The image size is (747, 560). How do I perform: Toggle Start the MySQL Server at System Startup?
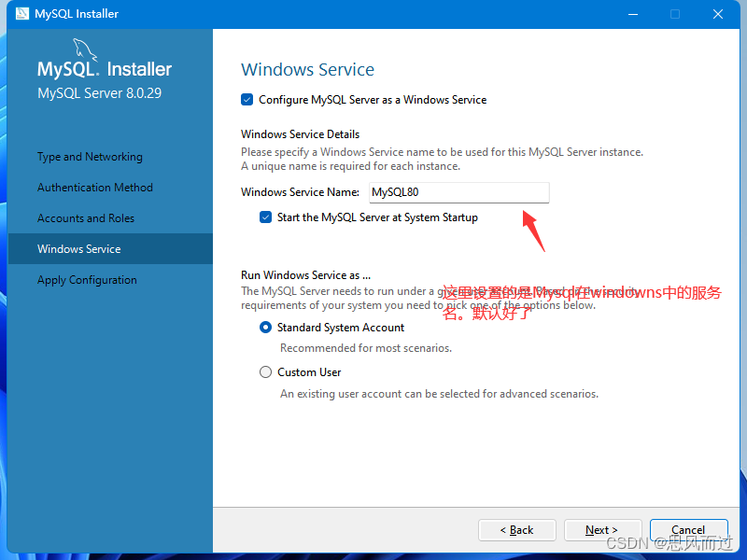click(265, 217)
